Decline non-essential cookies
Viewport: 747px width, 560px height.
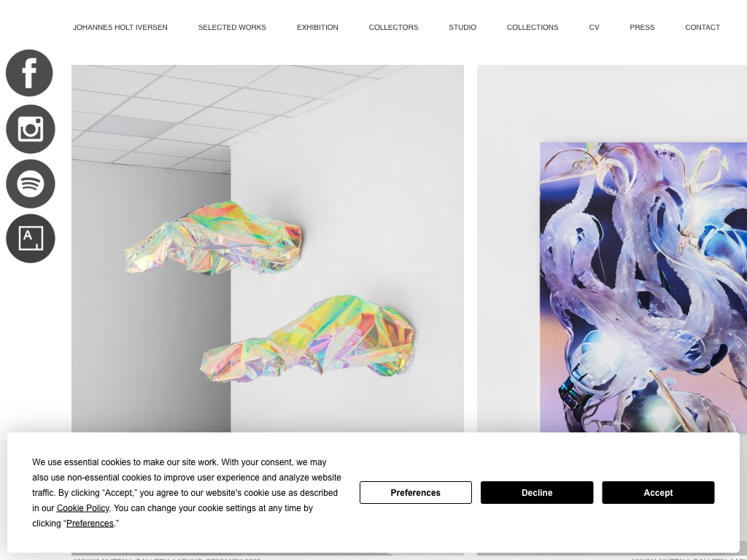pos(537,492)
